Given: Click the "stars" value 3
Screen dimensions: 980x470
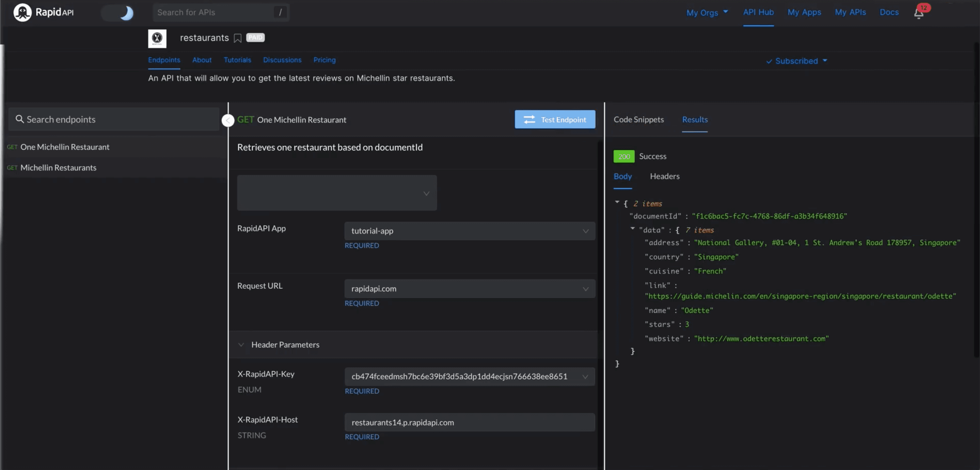Looking at the screenshot, I should pos(687,324).
